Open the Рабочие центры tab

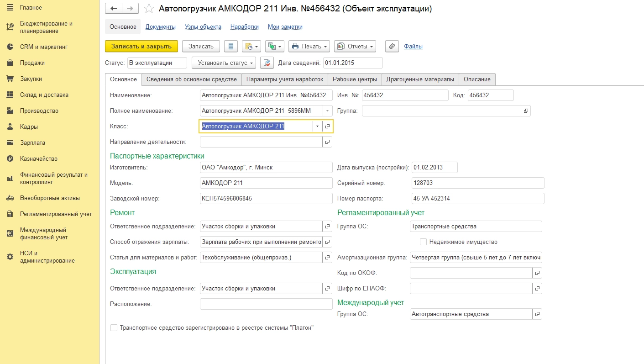(x=355, y=79)
